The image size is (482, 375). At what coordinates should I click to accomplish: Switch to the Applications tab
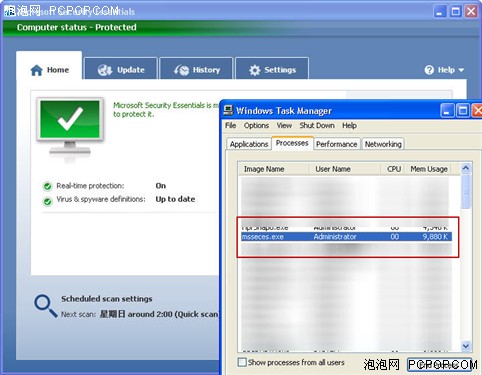[249, 144]
